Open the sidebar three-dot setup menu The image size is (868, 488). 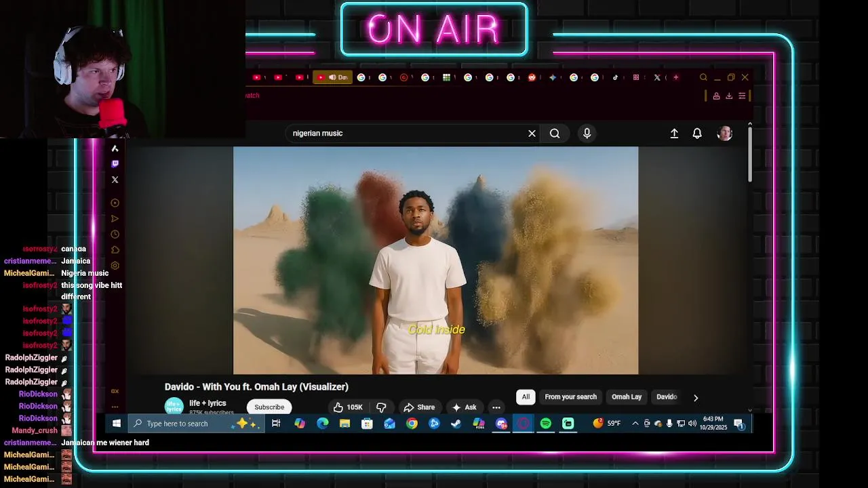click(115, 407)
